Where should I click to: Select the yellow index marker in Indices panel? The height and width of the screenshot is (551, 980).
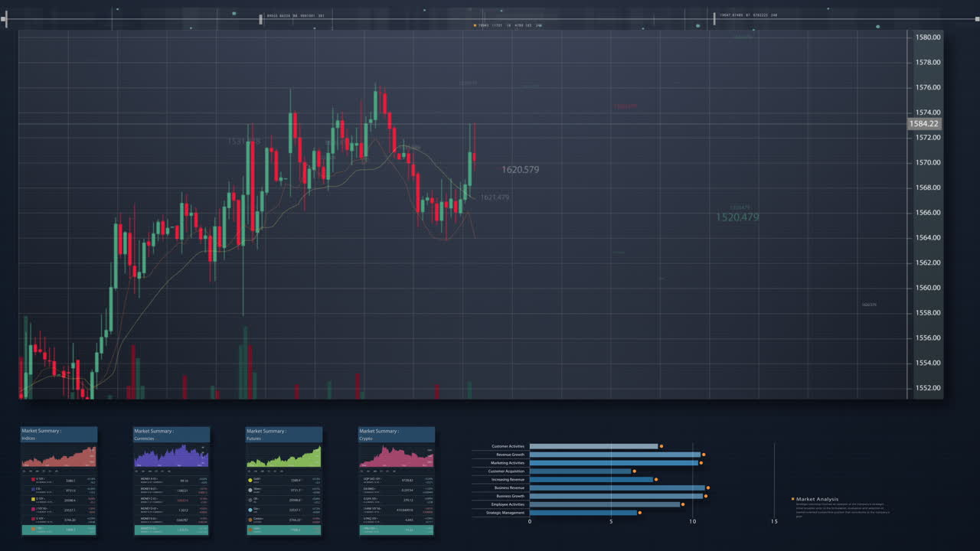click(x=33, y=499)
